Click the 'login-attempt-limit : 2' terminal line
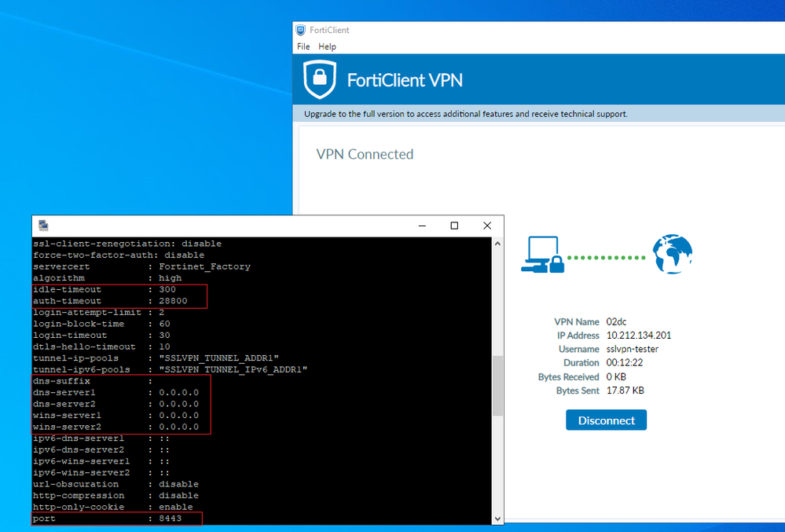 [99, 312]
